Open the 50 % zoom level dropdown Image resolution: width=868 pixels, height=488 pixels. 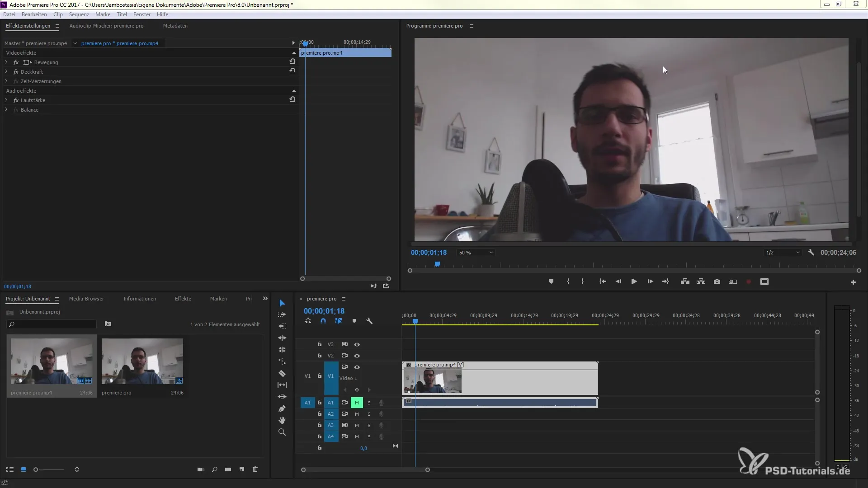tap(475, 253)
